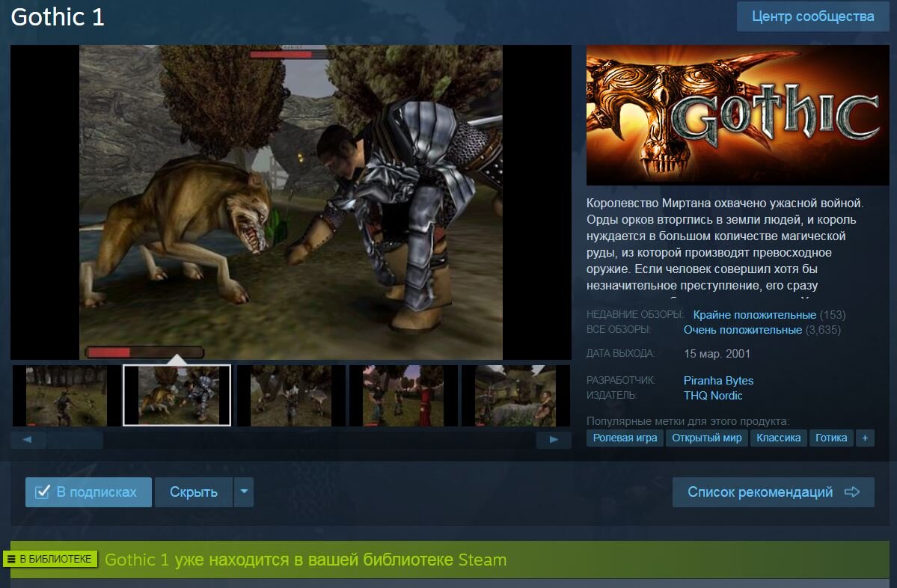Open recent reviews Крайне положительные link
The width and height of the screenshot is (897, 588).
(755, 315)
